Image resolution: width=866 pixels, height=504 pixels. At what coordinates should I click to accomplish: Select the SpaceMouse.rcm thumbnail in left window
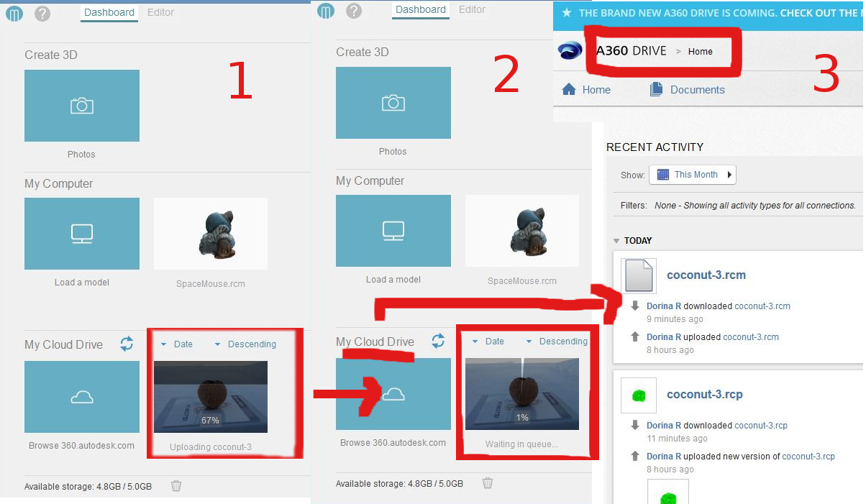coord(211,234)
